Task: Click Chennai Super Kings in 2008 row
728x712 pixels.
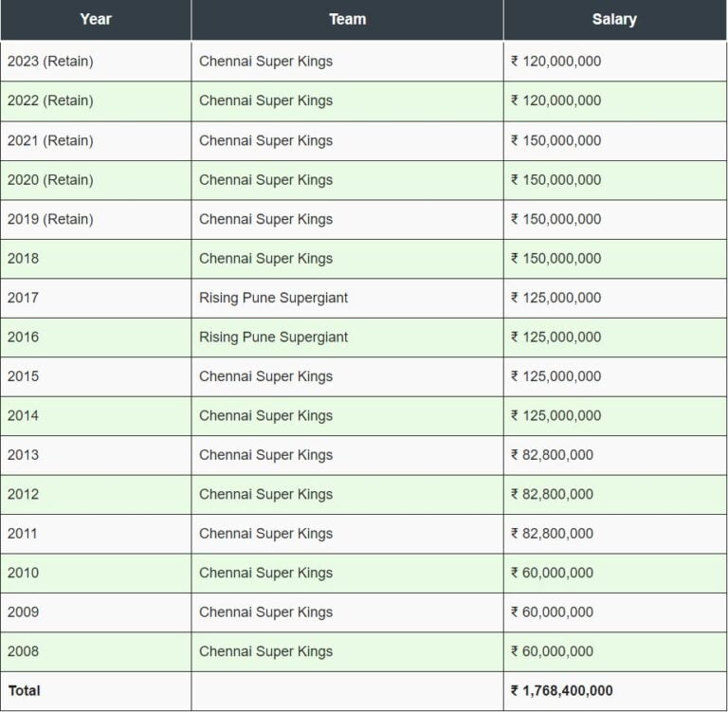Action: (266, 651)
